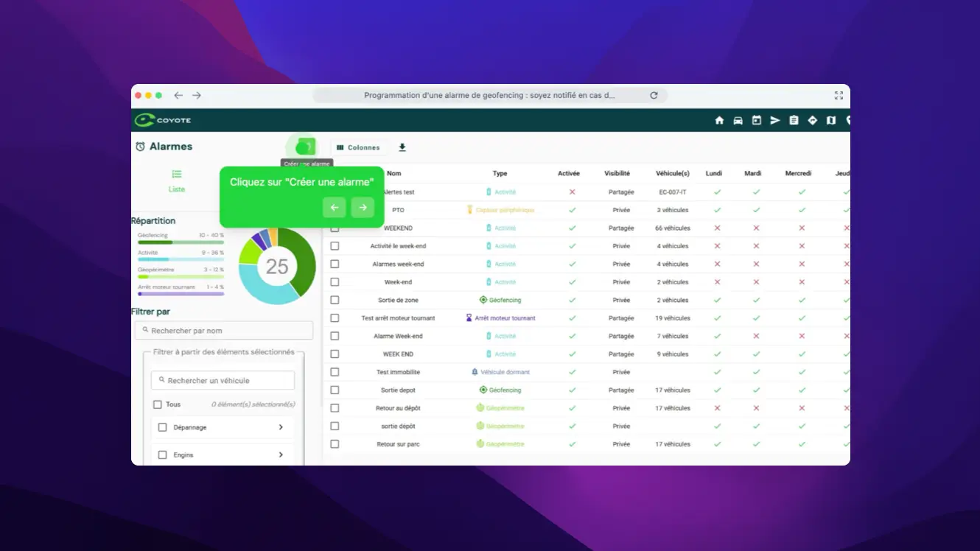Open the clipboard reports icon
Image resolution: width=980 pixels, height=551 pixels.
[x=794, y=121]
